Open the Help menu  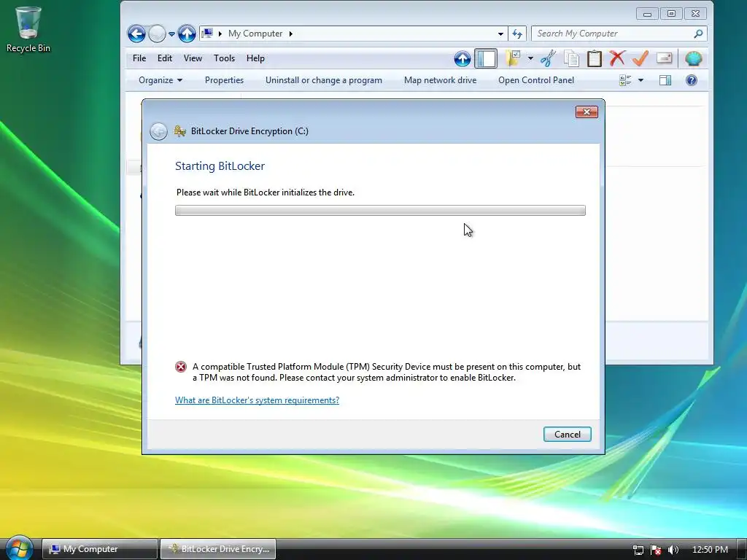click(x=255, y=58)
